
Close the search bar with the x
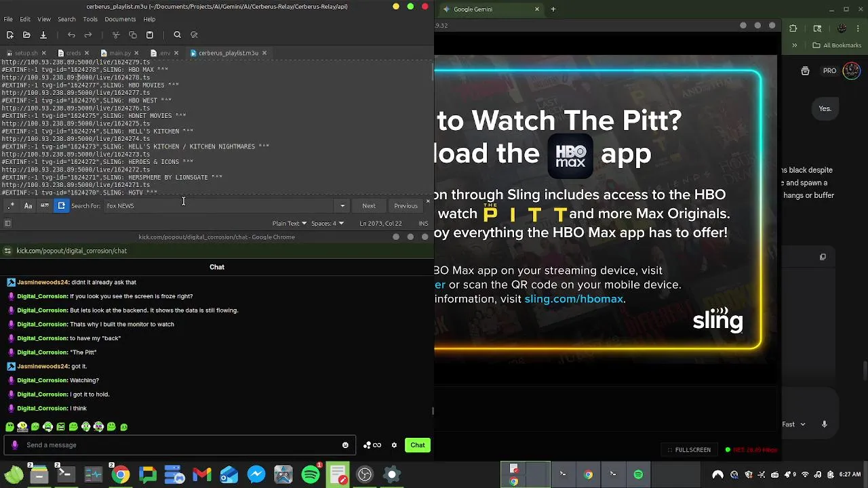click(x=428, y=201)
